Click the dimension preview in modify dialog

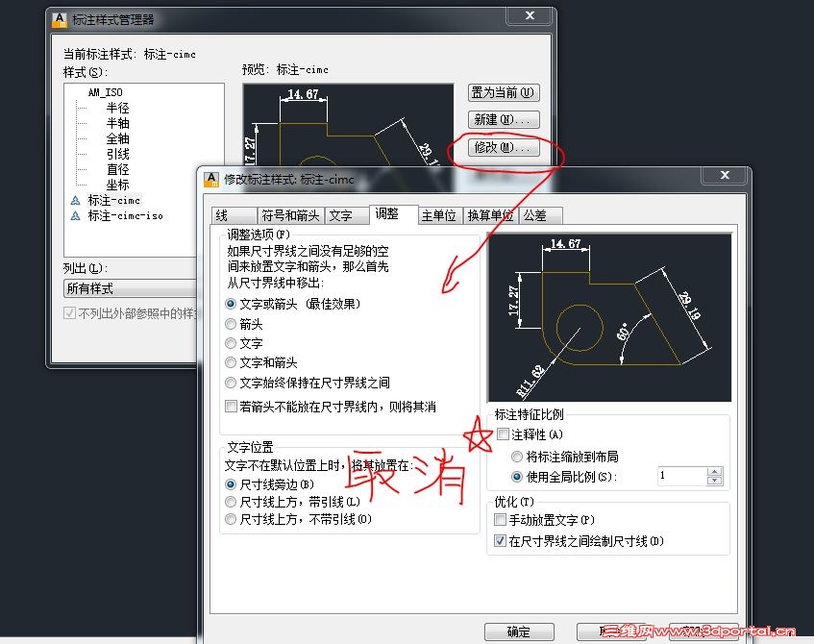pos(610,318)
